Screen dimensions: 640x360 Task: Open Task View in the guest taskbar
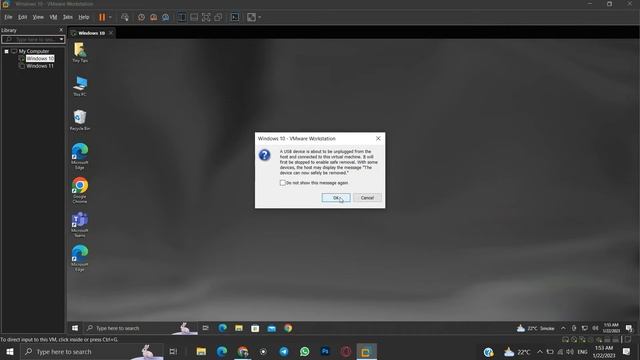click(x=206, y=328)
